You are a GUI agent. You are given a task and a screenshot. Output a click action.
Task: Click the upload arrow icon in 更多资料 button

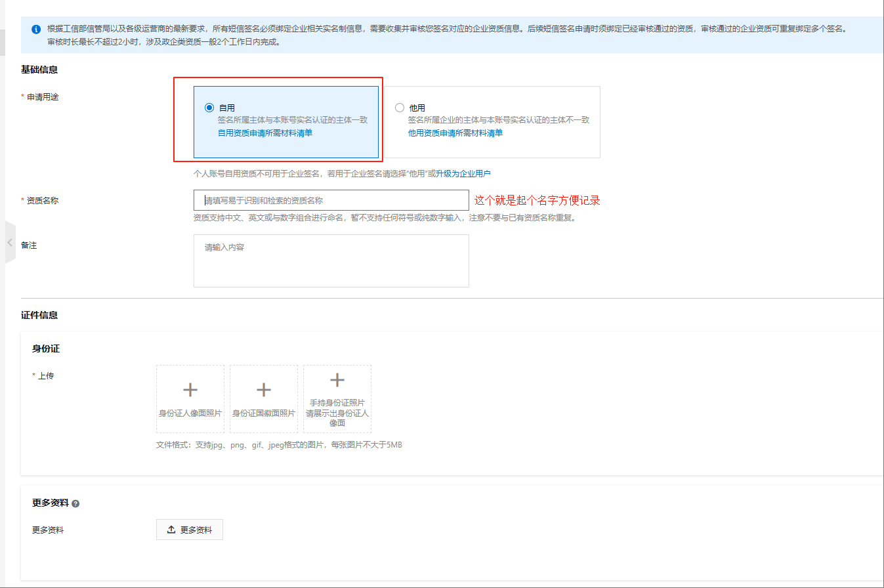171,530
